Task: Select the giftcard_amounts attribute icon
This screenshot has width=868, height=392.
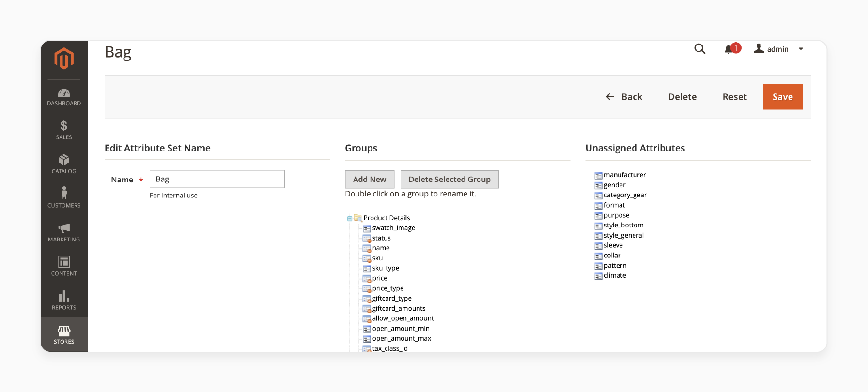Action: point(367,309)
